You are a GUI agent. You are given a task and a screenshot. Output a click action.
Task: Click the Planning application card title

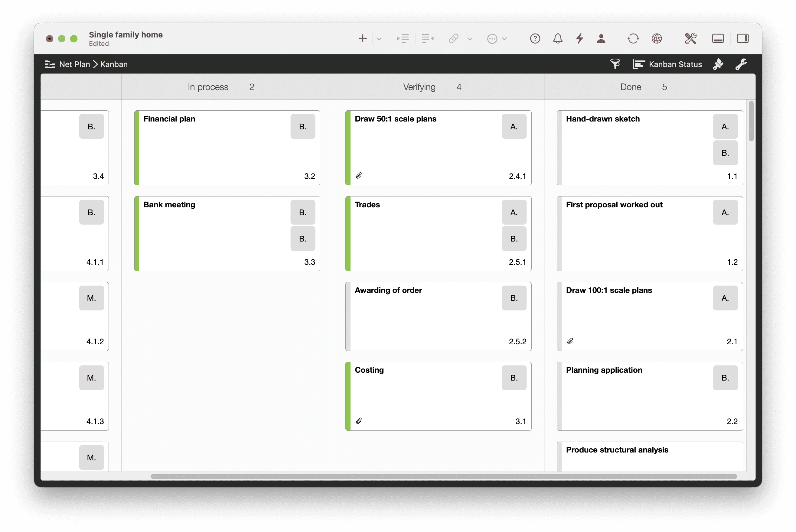(604, 370)
